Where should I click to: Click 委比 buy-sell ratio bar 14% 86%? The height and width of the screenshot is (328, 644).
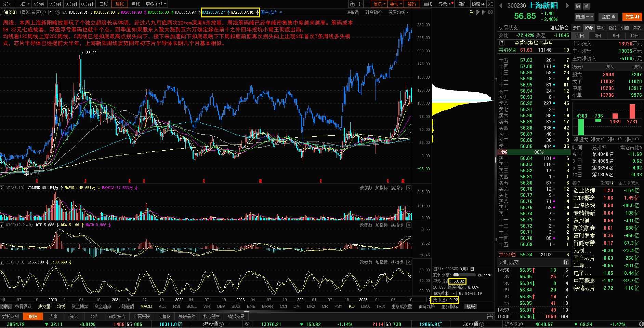pyautogui.click(x=533, y=152)
